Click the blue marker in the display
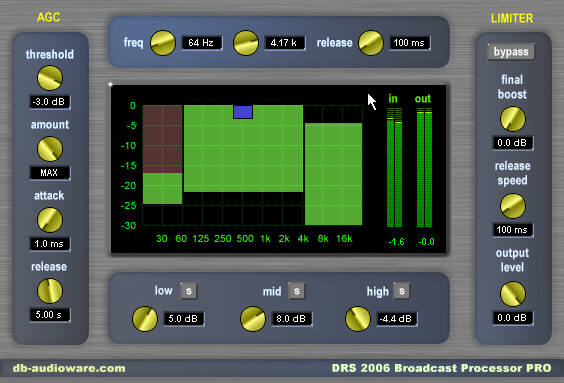Image resolution: width=564 pixels, height=383 pixels. (x=243, y=112)
